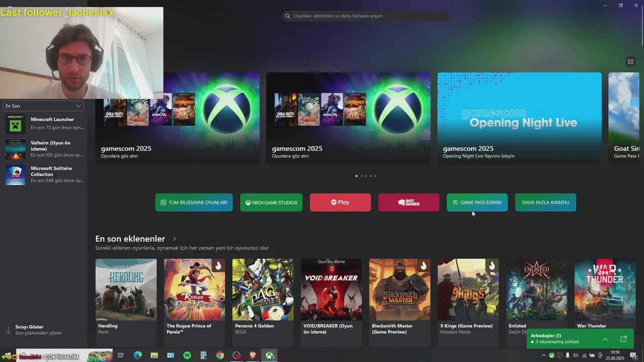Open Blacksmith Master game card
The width and height of the screenshot is (644, 362).
400,303
